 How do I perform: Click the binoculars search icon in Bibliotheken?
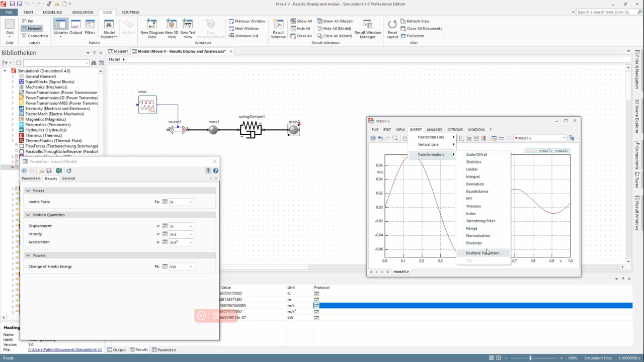click(94, 63)
